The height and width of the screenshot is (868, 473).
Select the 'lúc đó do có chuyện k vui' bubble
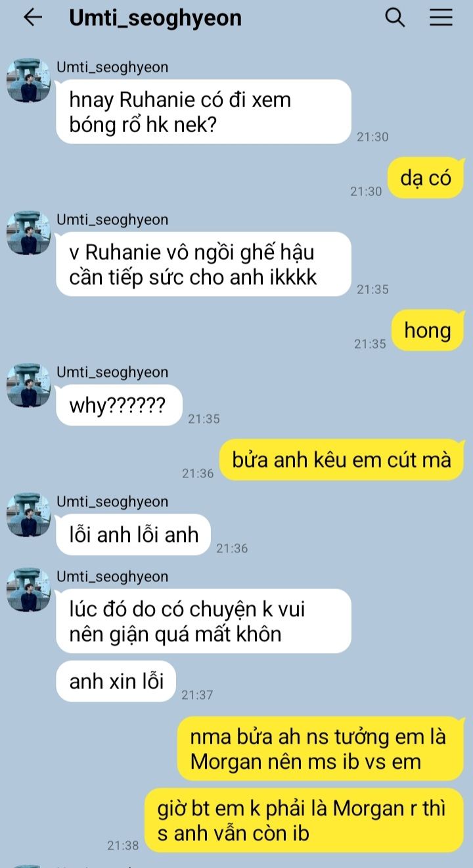tap(204, 621)
